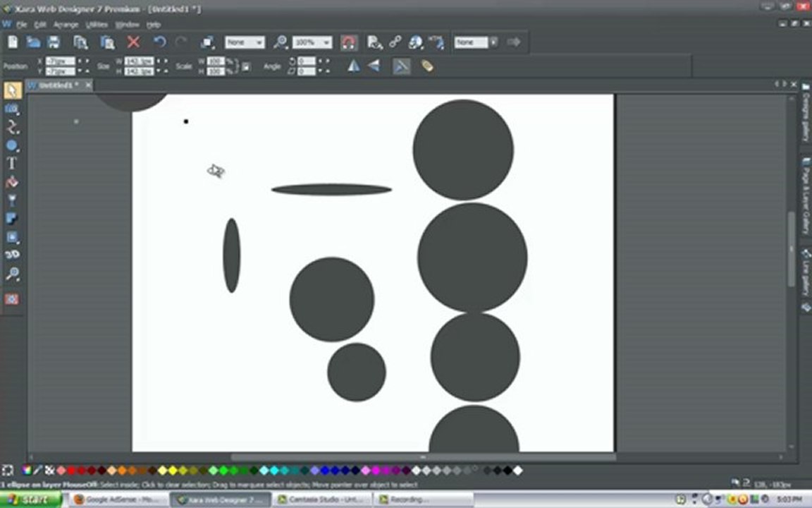Paste from clipboard
Image resolution: width=812 pixels, height=508 pixels.
coord(107,42)
